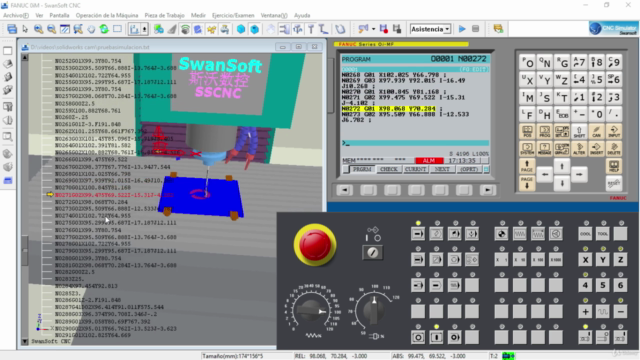Viewport: 640px width, 360px height.
Task: Open the Pieza de Trabajo menu
Action: (x=164, y=15)
